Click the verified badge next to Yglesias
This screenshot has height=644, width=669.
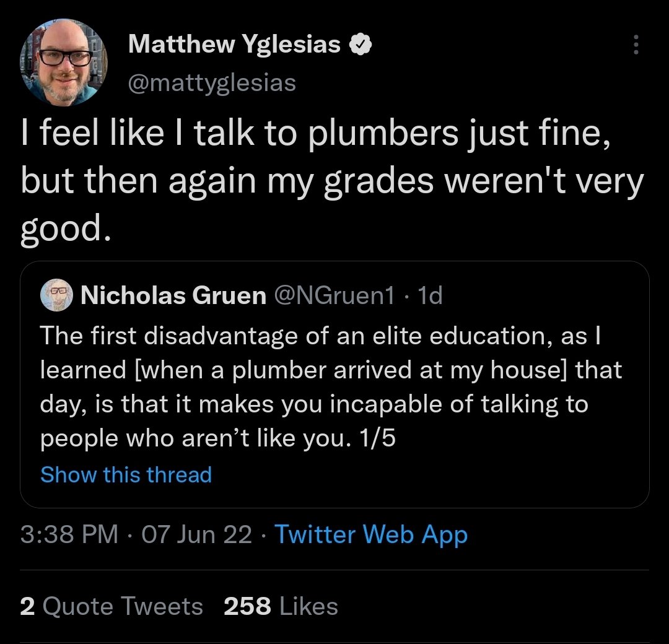[x=361, y=45]
